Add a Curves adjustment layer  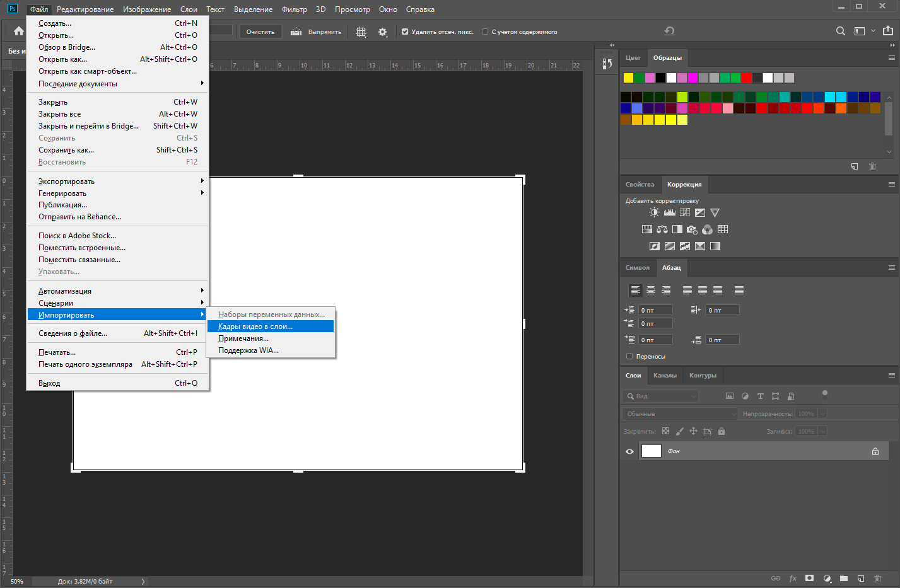click(x=684, y=212)
